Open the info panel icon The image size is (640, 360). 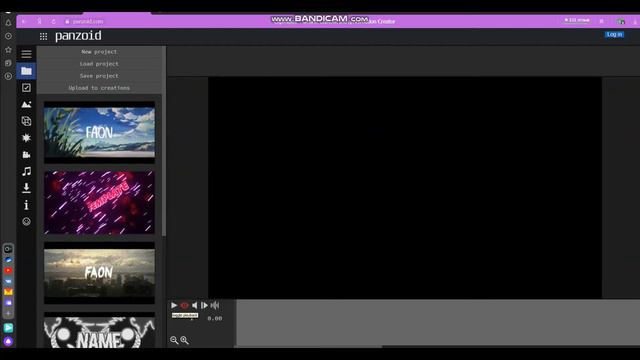click(26, 205)
